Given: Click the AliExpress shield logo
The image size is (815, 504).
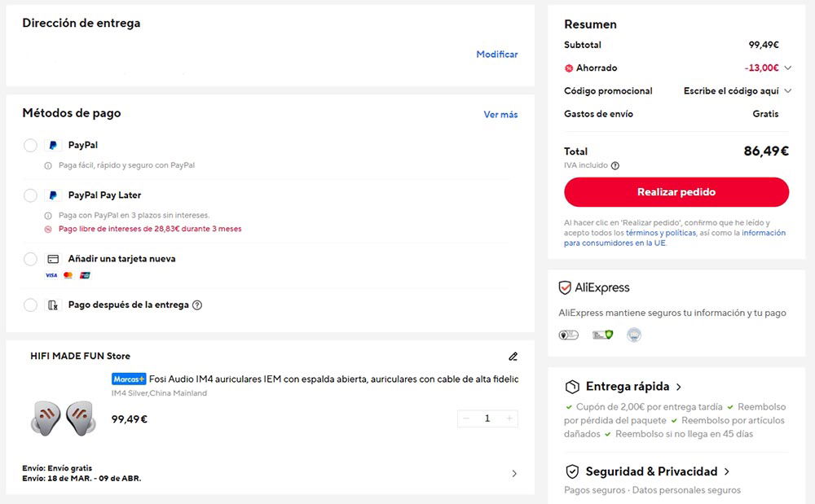Looking at the screenshot, I should pos(564,287).
